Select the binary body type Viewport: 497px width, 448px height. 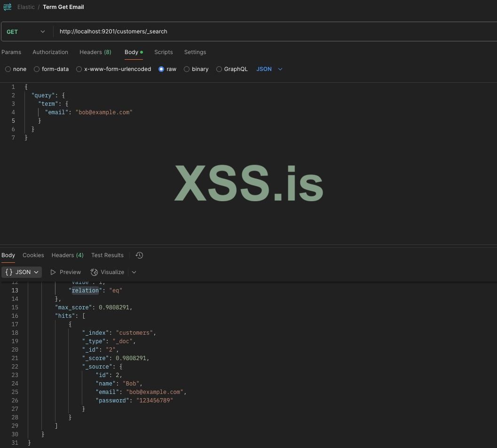click(x=187, y=69)
